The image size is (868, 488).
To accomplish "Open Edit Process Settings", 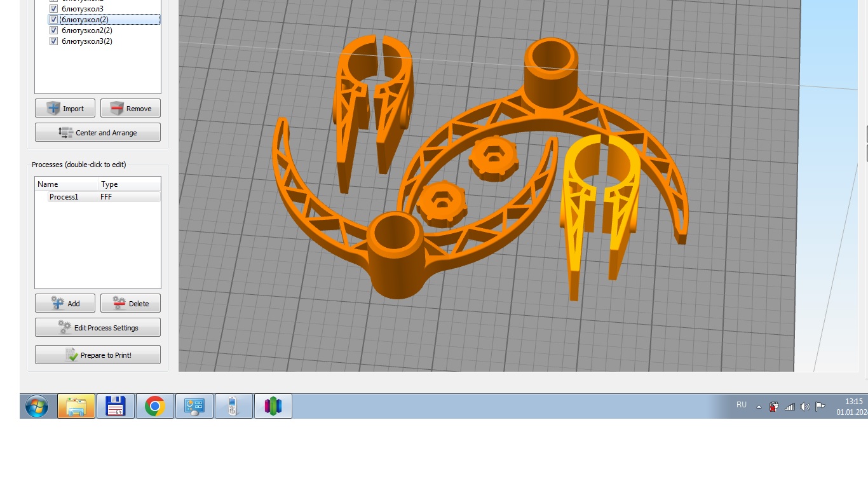I will pyautogui.click(x=98, y=327).
